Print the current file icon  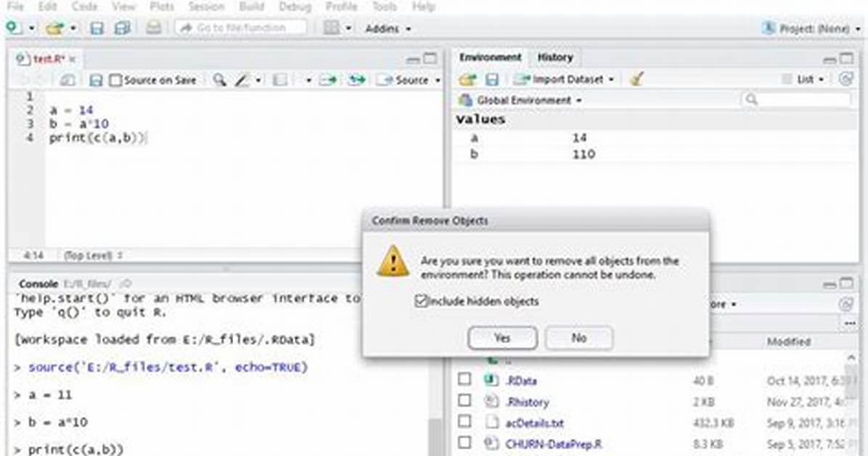(x=153, y=28)
